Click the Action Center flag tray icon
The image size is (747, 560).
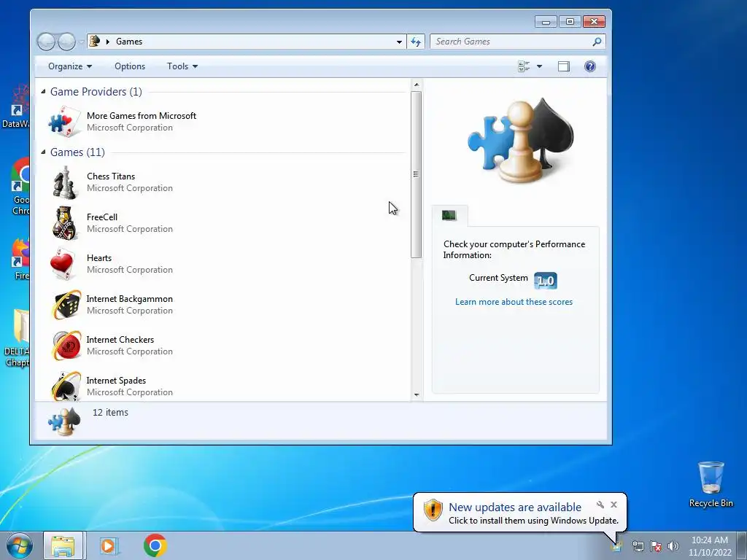656,546
